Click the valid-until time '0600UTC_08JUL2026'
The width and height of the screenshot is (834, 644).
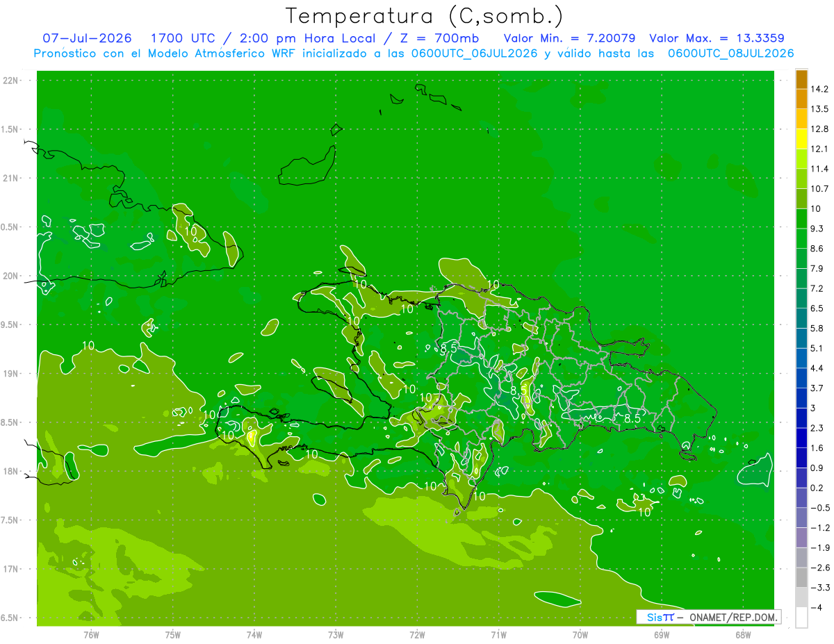coord(731,53)
